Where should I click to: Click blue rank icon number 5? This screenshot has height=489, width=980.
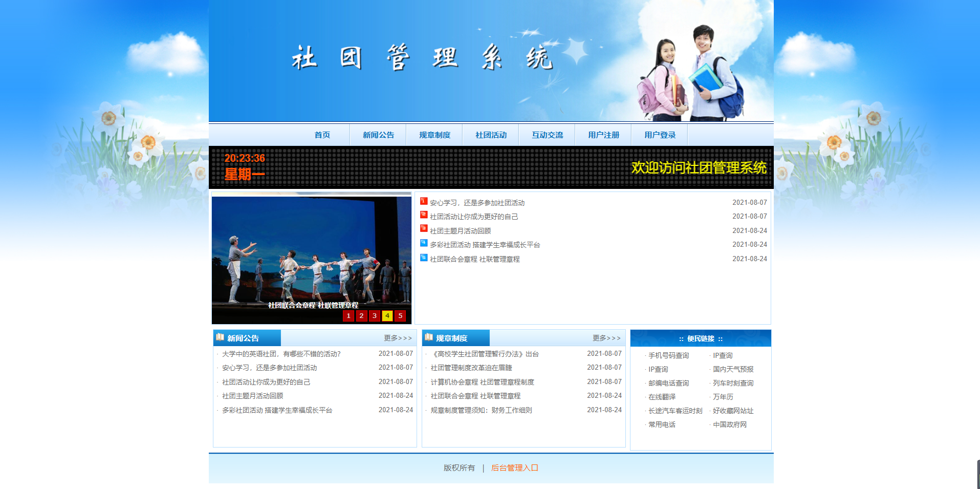click(x=424, y=257)
